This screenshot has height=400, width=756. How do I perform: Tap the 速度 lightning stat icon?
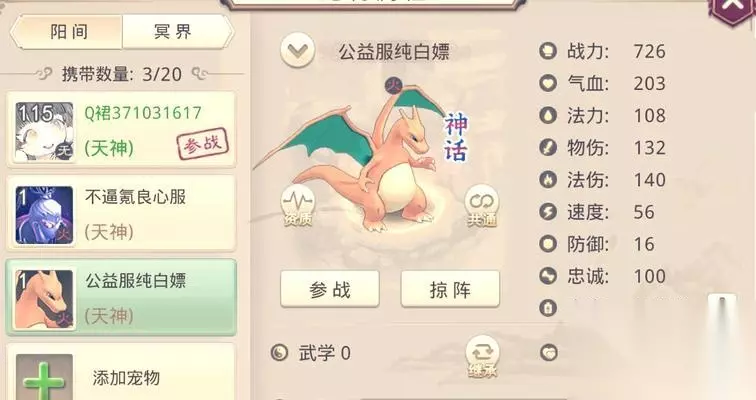tap(548, 212)
